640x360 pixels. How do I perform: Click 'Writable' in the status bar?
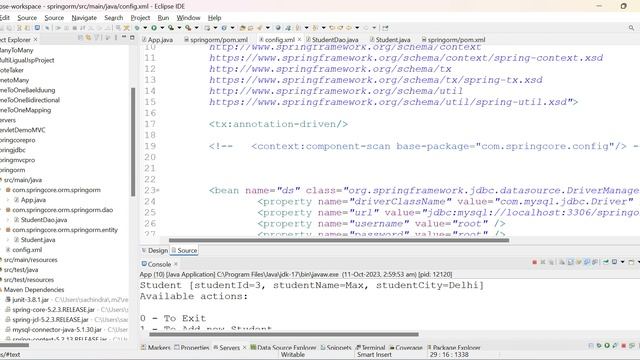coord(293,355)
